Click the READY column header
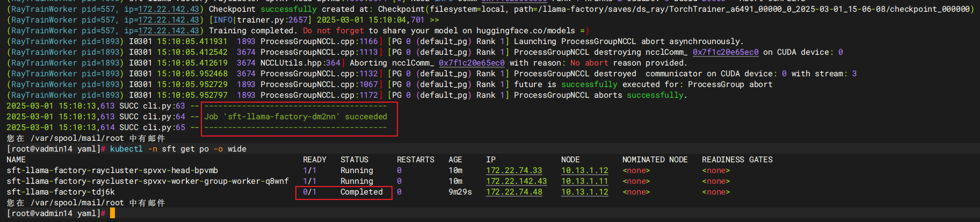Screen dimensions: 980x222 pyautogui.click(x=315, y=160)
